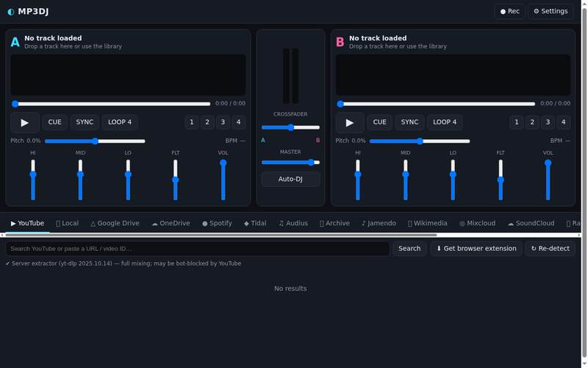Switch to the Local tab
Screen dimensions: 588x368
click(67, 224)
